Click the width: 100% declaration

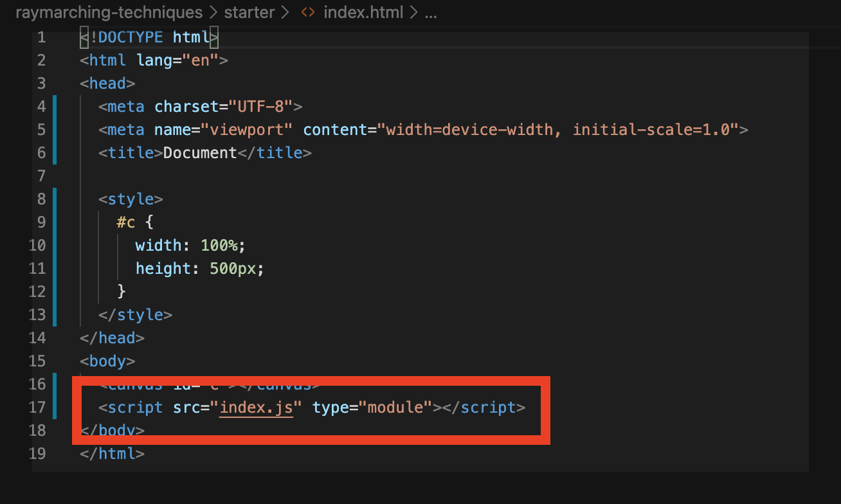pyautogui.click(x=191, y=245)
